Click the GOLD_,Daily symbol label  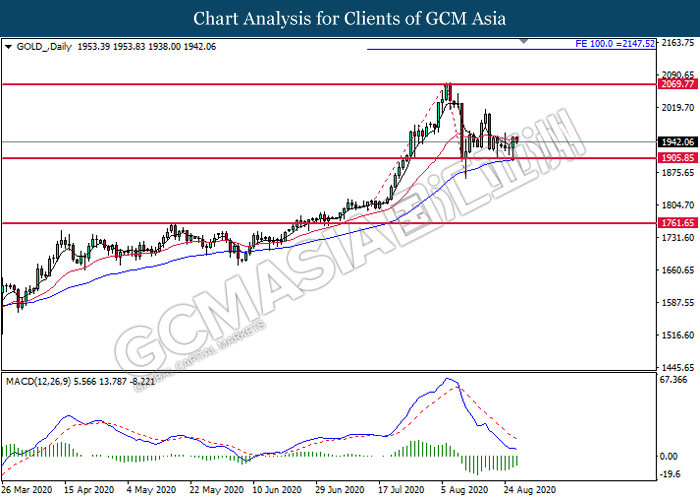(x=44, y=47)
